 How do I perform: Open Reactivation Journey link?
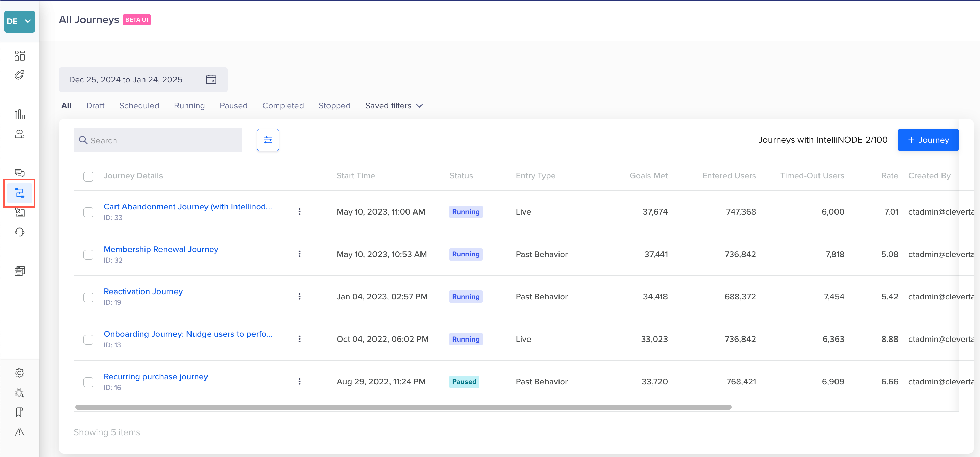pos(143,291)
